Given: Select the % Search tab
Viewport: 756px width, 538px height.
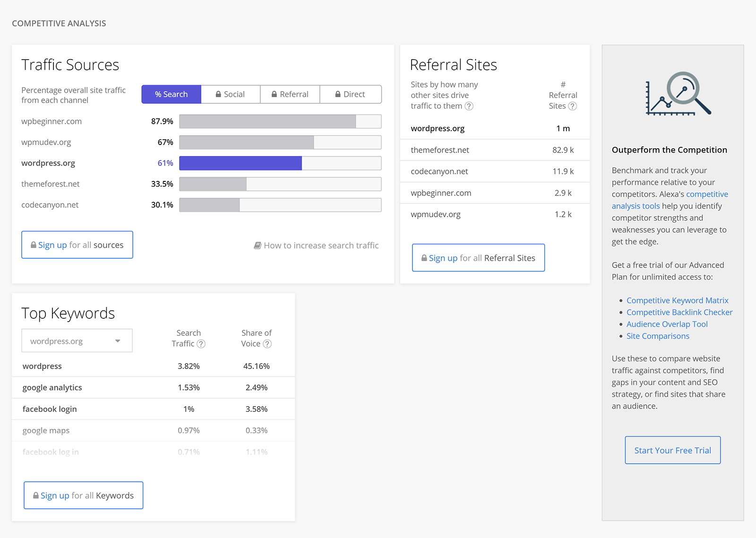Looking at the screenshot, I should tap(172, 94).
